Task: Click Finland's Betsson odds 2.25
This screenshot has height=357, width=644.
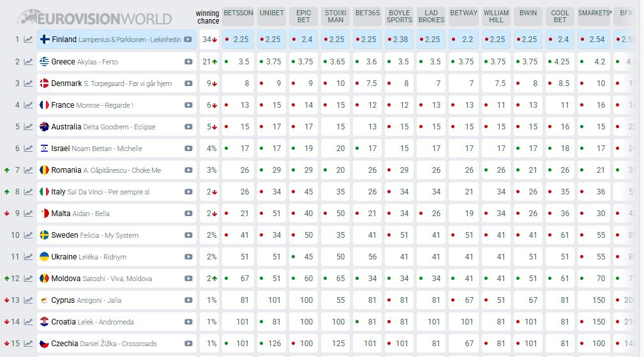Action: click(238, 40)
